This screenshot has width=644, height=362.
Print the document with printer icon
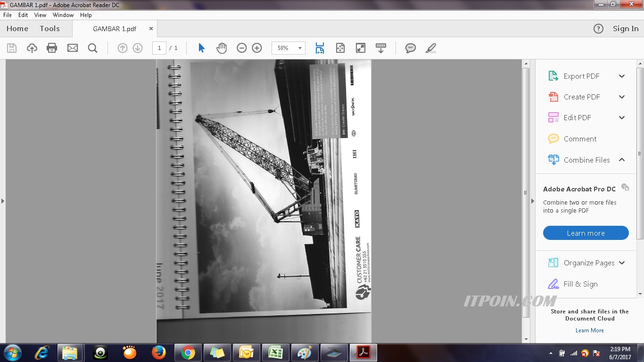pos(52,48)
